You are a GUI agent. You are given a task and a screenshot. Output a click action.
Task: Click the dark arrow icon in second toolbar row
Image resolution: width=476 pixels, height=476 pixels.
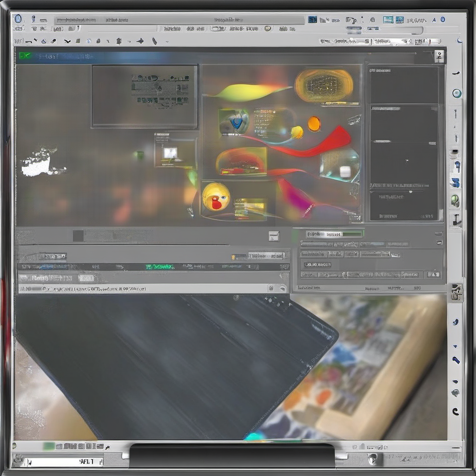point(140,41)
